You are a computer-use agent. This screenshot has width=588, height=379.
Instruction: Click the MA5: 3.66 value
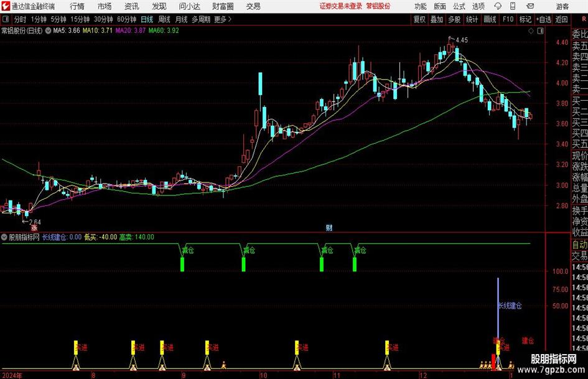(x=67, y=30)
